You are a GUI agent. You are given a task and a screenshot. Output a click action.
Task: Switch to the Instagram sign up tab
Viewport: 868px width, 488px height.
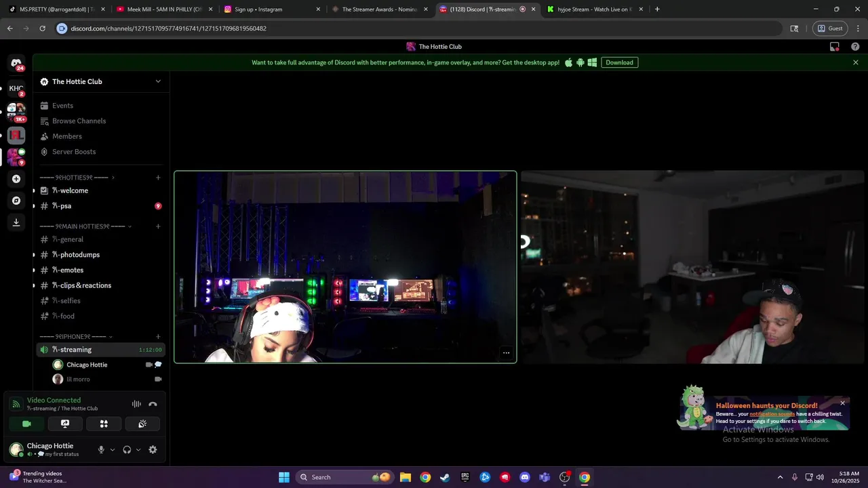click(271, 9)
